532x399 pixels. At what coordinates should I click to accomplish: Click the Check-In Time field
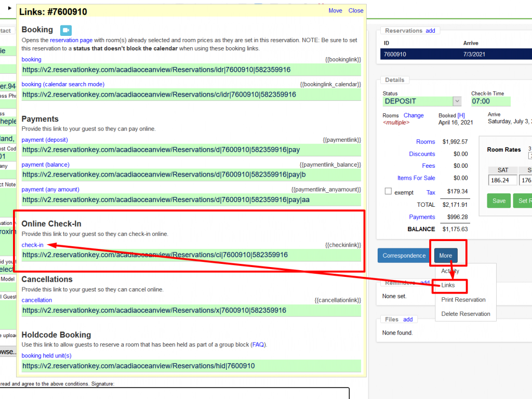(x=490, y=101)
